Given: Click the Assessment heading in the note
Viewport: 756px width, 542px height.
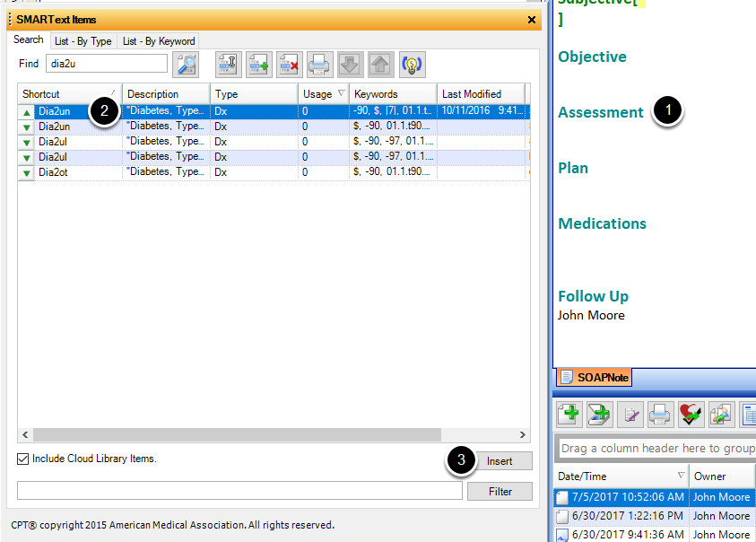Looking at the screenshot, I should [x=601, y=112].
